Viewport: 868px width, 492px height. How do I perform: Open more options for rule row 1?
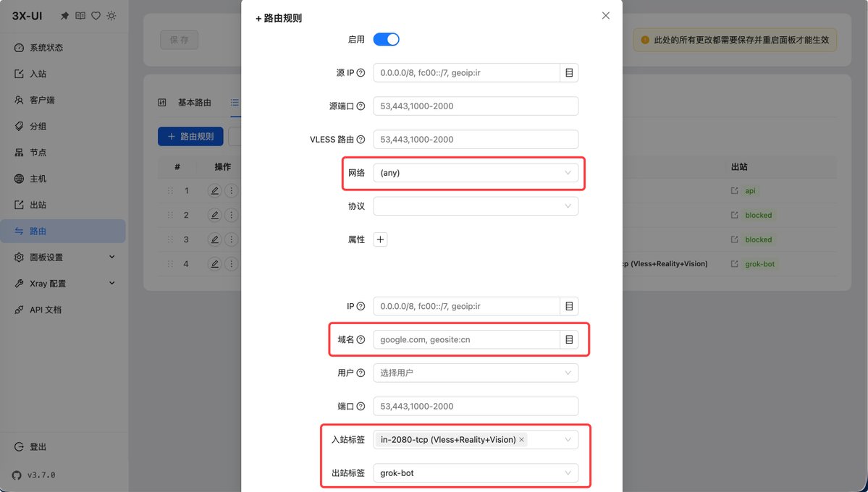click(x=232, y=190)
